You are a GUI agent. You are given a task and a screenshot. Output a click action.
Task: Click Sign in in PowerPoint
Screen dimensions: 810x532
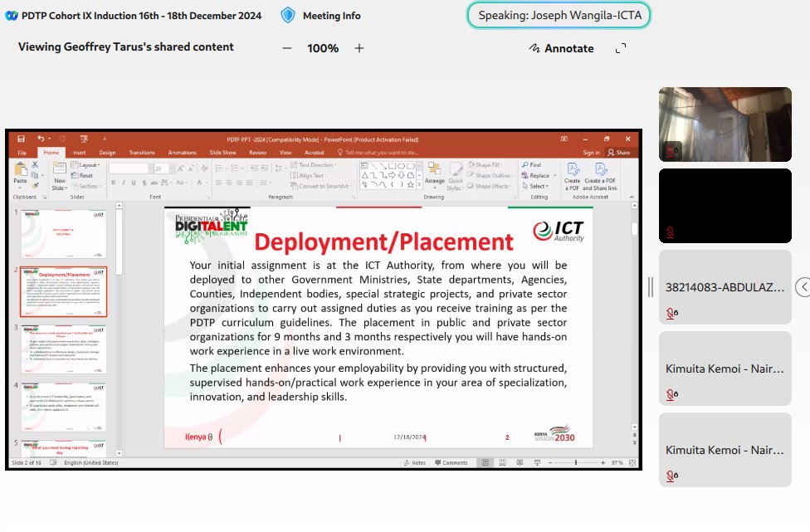tap(591, 153)
